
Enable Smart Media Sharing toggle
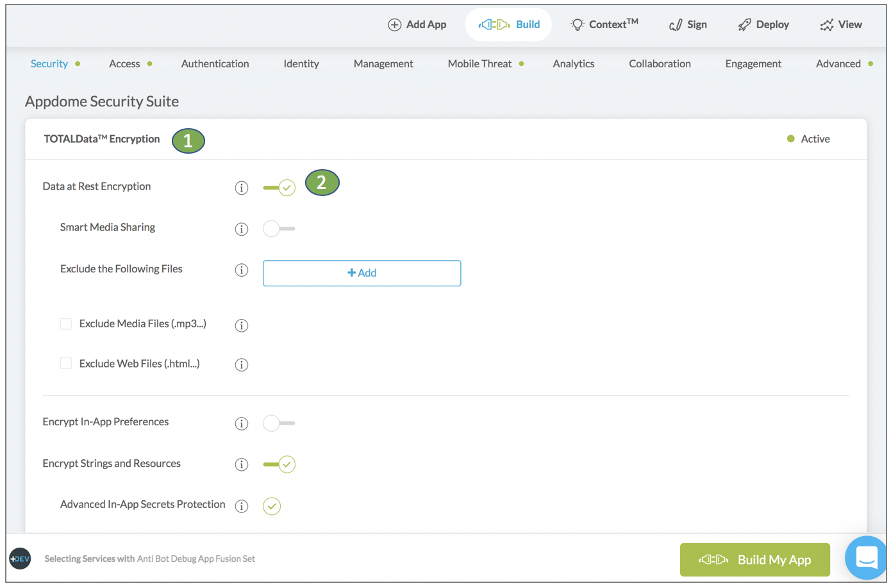tap(279, 229)
